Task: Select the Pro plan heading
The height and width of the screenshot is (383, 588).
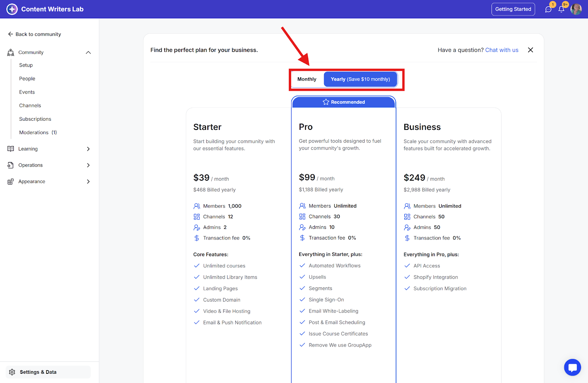Action: point(306,127)
